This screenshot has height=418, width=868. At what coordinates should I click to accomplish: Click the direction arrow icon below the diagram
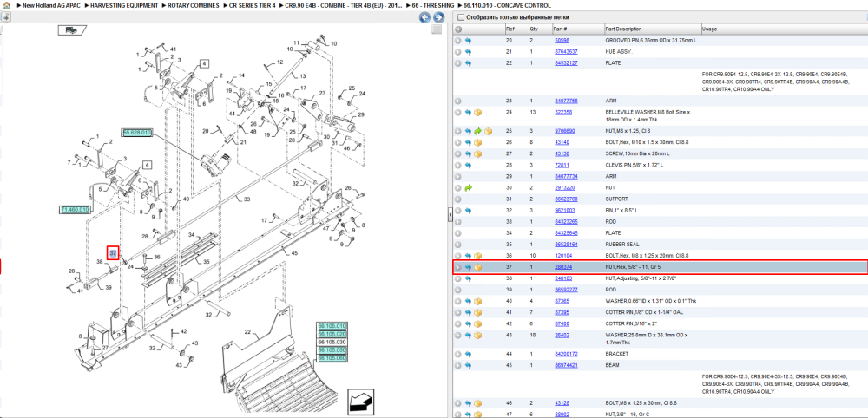359,402
